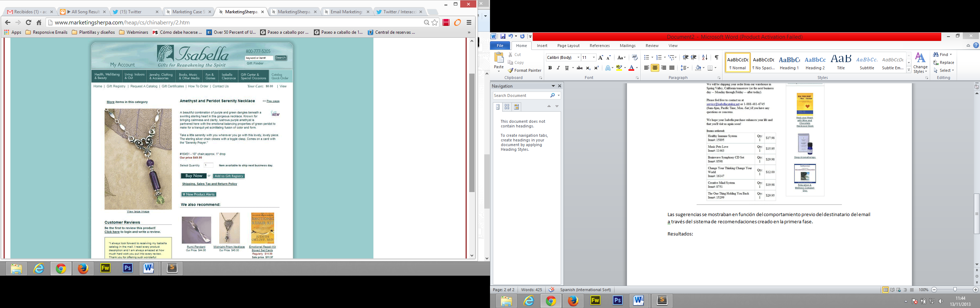Click the Grow Font icon in Word
The width and height of the screenshot is (980, 308).
tap(601, 57)
